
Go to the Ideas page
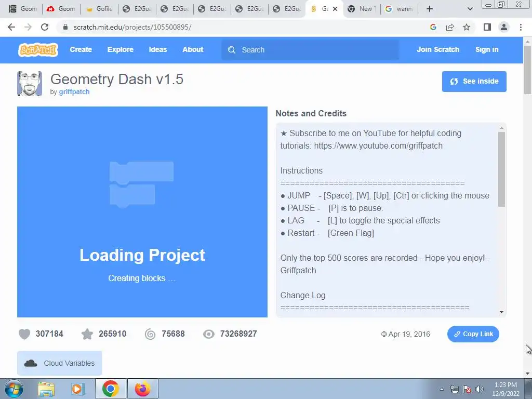(x=158, y=49)
